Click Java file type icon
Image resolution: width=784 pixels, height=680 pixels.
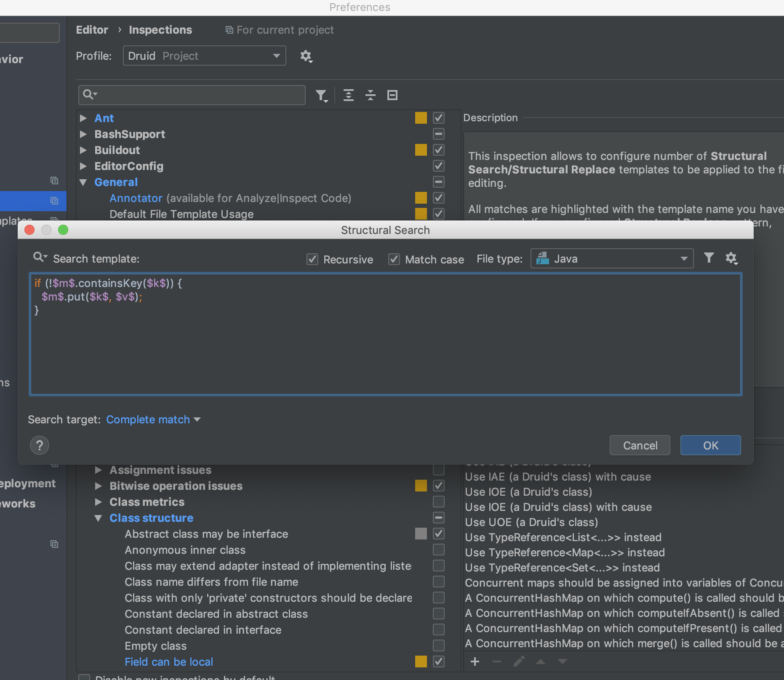coord(543,258)
